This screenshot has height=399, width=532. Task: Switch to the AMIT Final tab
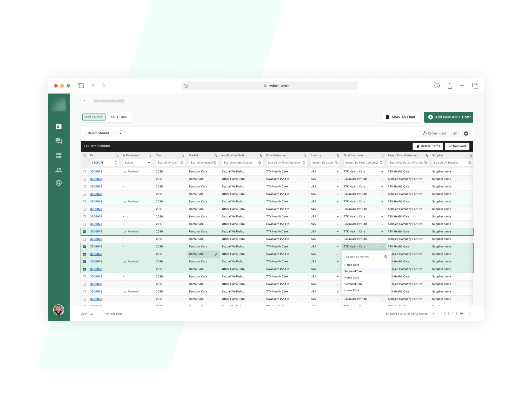pyautogui.click(x=118, y=117)
